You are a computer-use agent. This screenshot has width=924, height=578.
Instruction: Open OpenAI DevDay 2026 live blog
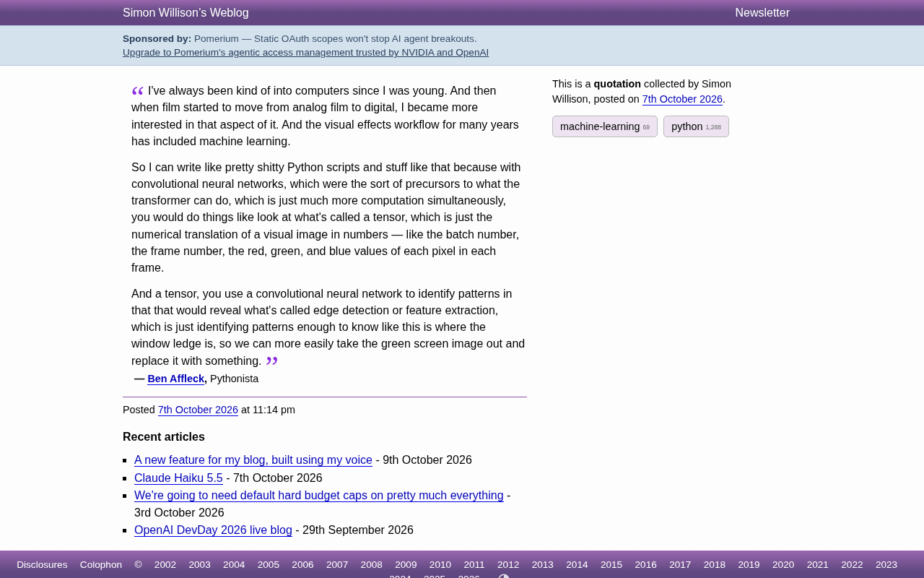[x=213, y=530]
